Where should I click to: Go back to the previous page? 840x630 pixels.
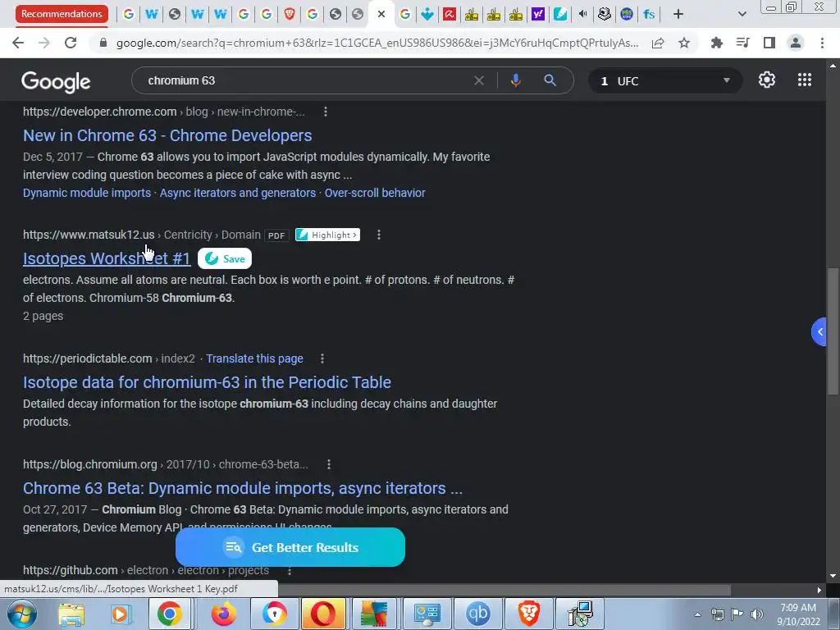18,43
